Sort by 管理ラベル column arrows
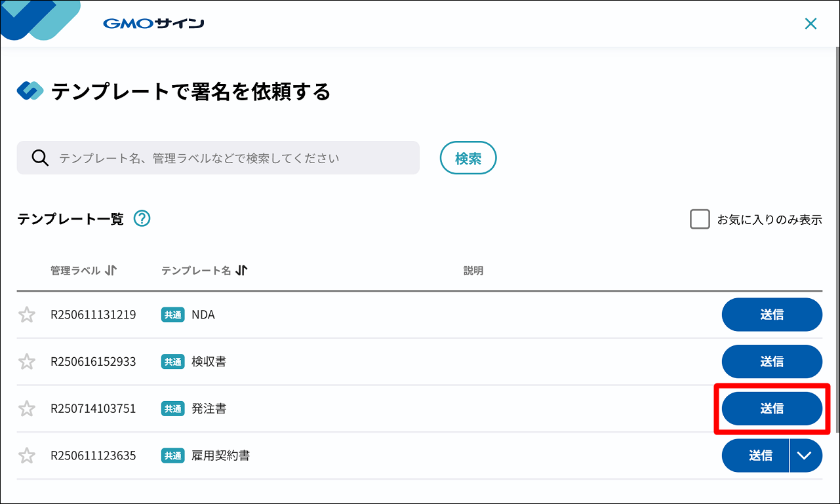840x504 pixels. pos(111,271)
